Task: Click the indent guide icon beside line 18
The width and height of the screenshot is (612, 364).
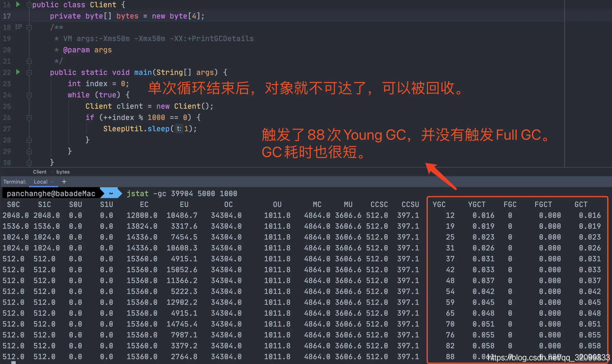Action: pos(18,27)
